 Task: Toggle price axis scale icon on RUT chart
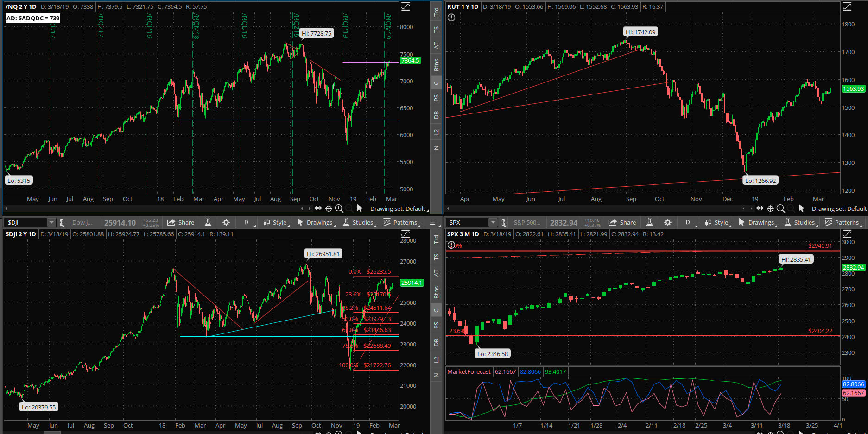click(847, 6)
